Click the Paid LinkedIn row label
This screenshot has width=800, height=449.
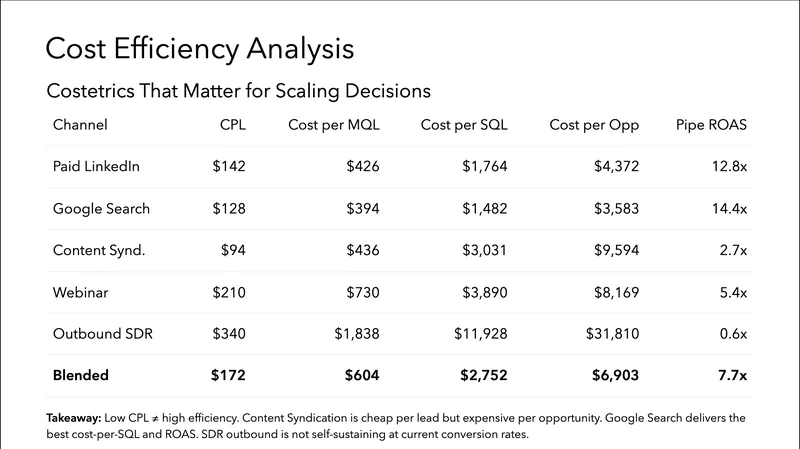pyautogui.click(x=95, y=167)
